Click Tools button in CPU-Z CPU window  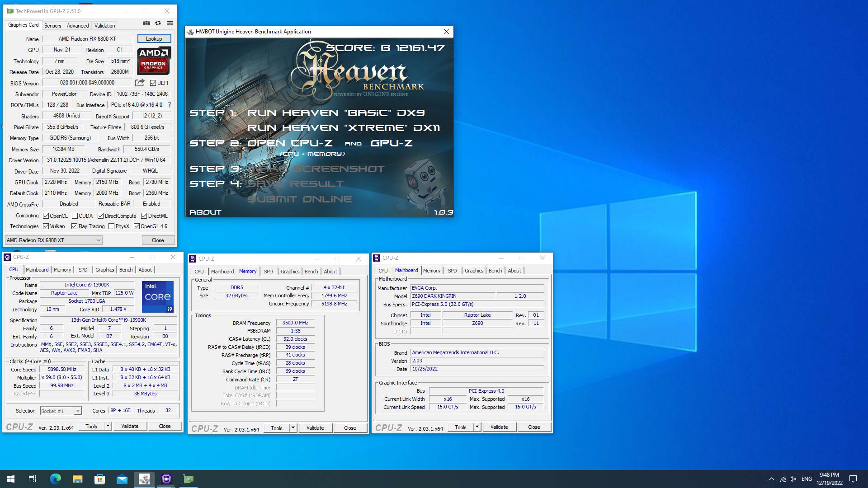tap(91, 426)
